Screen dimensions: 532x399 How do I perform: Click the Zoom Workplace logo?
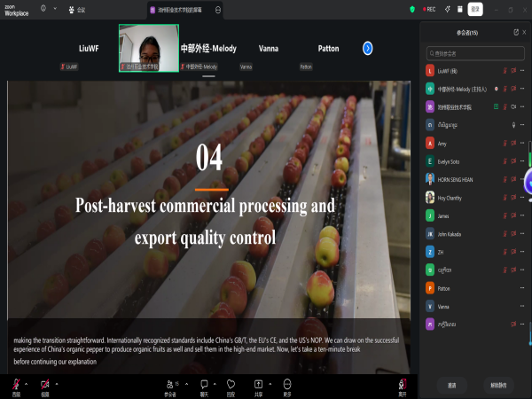click(x=16, y=10)
